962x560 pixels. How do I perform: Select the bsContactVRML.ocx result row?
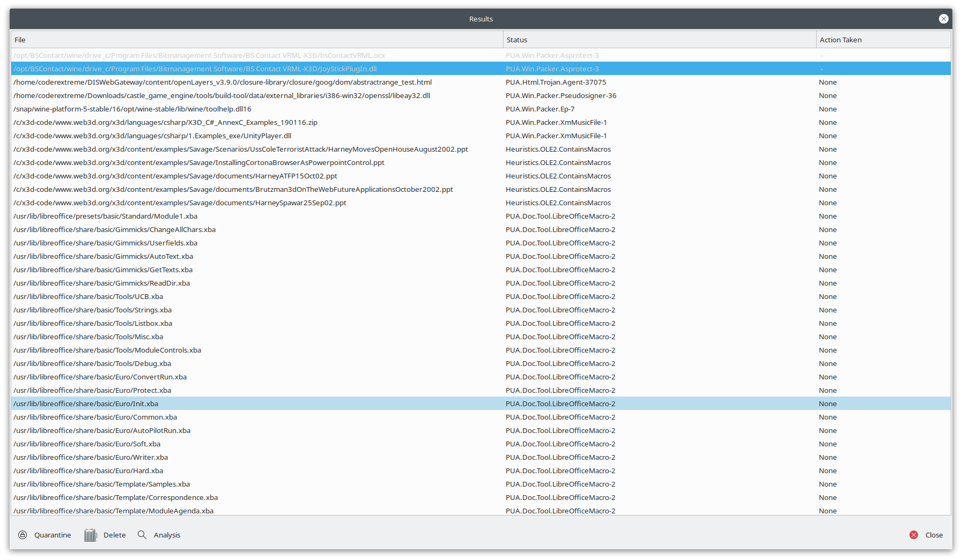click(199, 55)
